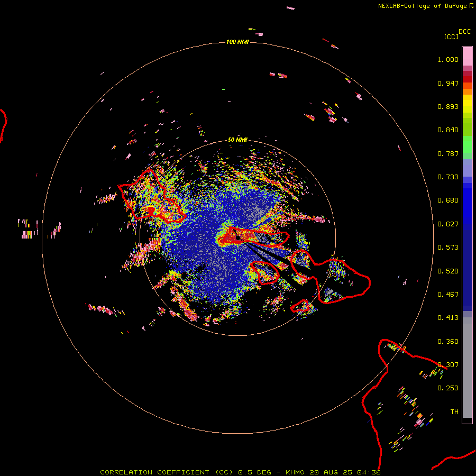Click the 0.840 scale value

point(448,130)
